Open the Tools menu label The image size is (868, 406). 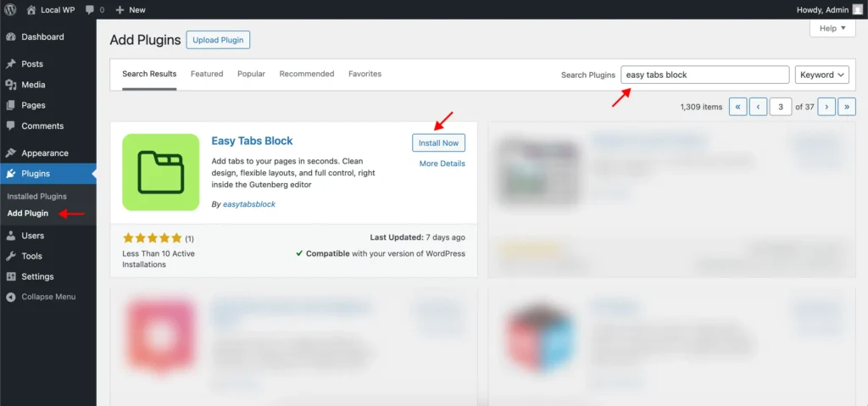click(31, 256)
